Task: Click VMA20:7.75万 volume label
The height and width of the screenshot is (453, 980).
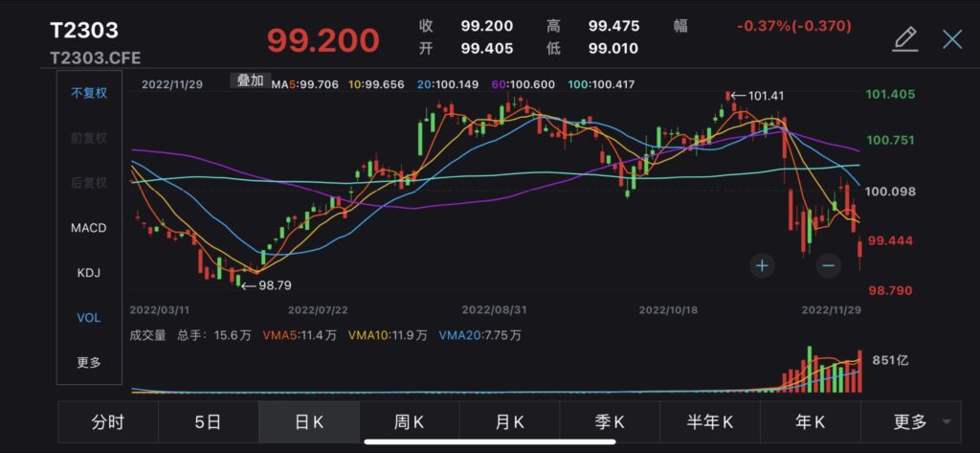Action: coord(480,335)
